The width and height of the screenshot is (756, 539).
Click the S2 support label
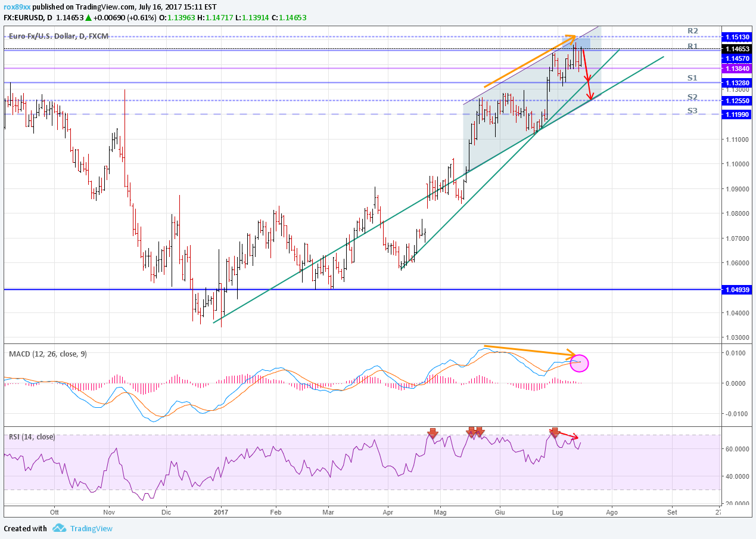[x=692, y=97]
